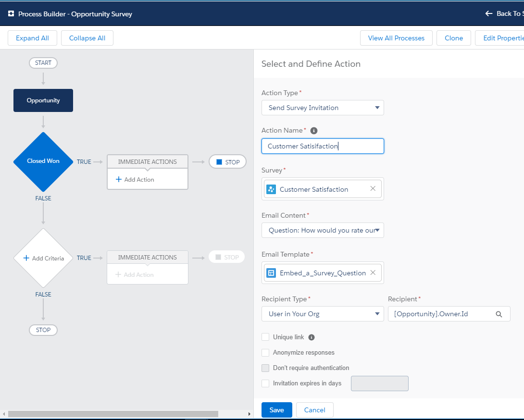Open View All Processes
This screenshot has width=524, height=420.
click(x=396, y=38)
